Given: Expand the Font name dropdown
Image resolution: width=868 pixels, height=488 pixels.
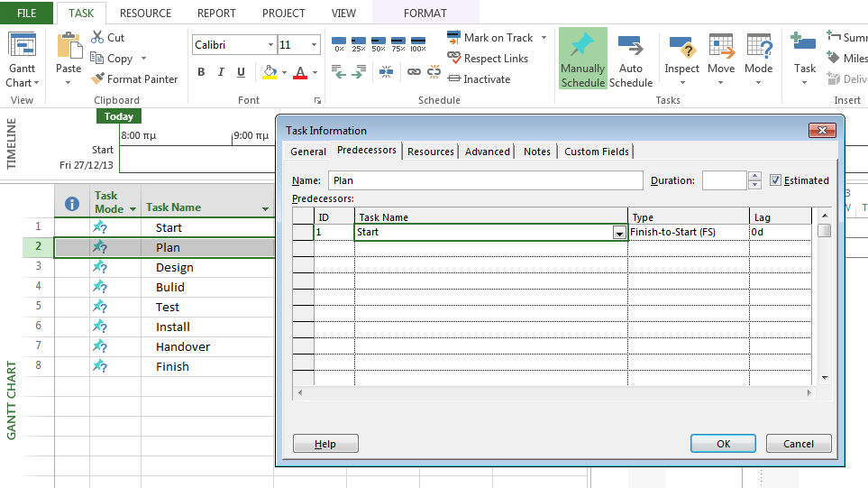Looking at the screenshot, I should (270, 44).
